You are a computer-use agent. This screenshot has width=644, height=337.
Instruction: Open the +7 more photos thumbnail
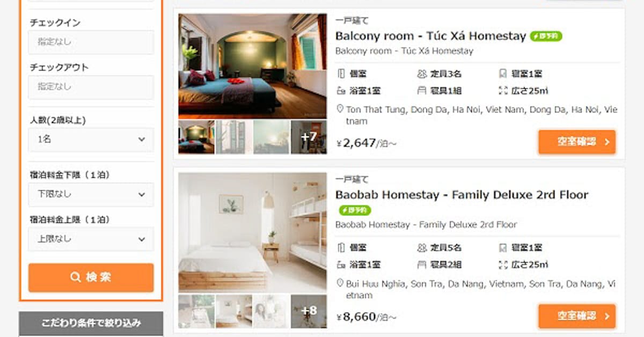(309, 137)
